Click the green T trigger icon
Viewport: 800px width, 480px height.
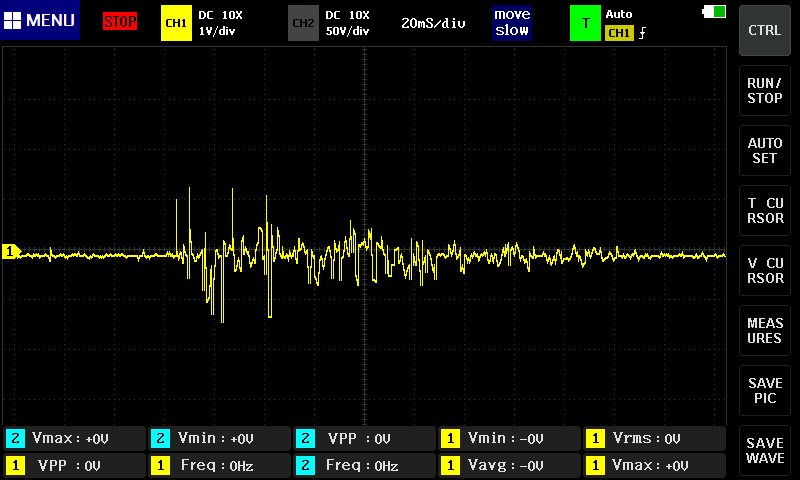click(x=584, y=22)
